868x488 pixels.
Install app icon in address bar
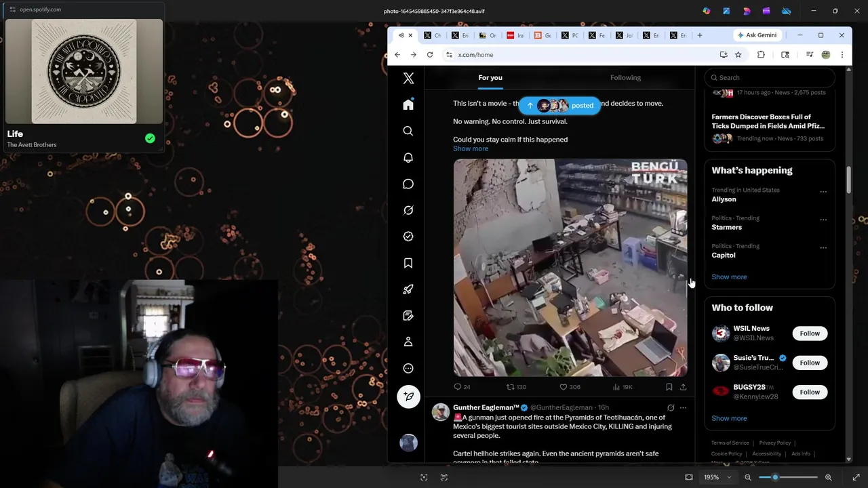click(x=724, y=55)
